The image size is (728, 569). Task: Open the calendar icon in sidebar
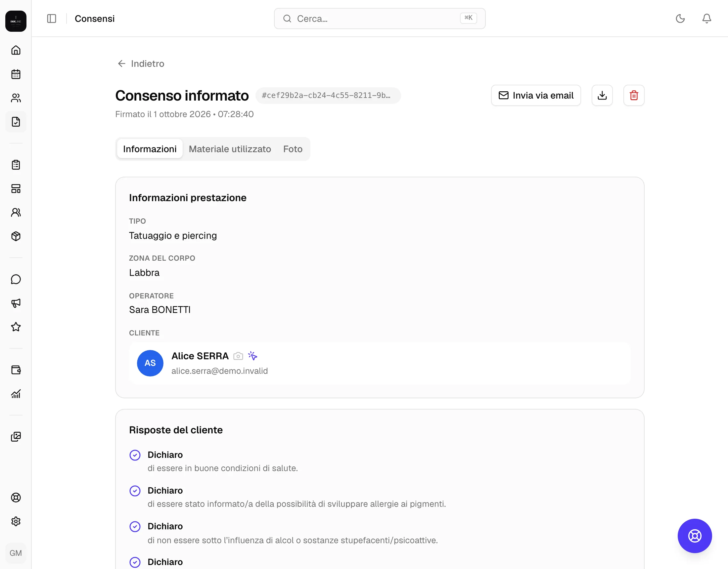click(16, 74)
